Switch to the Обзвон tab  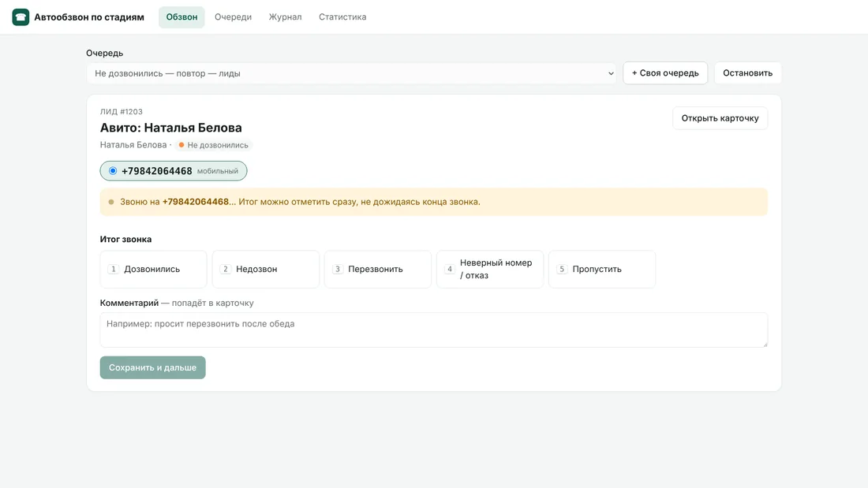click(181, 17)
